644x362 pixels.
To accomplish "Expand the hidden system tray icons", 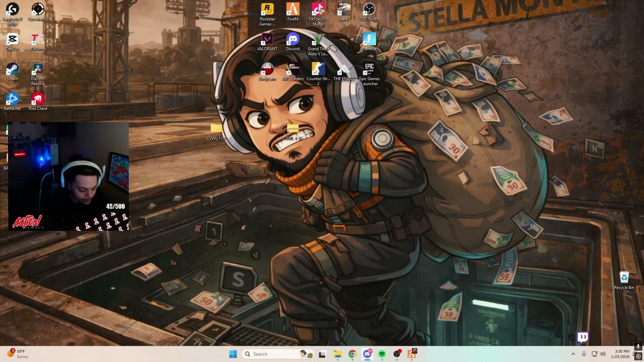I will (x=573, y=354).
